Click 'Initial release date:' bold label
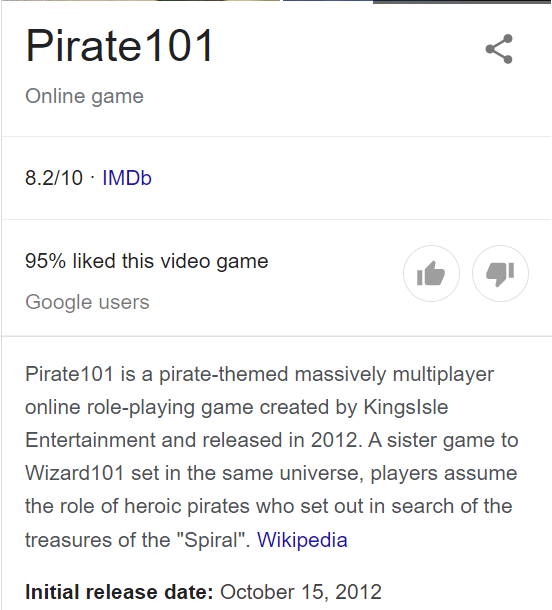The height and width of the screenshot is (610, 552). click(119, 592)
